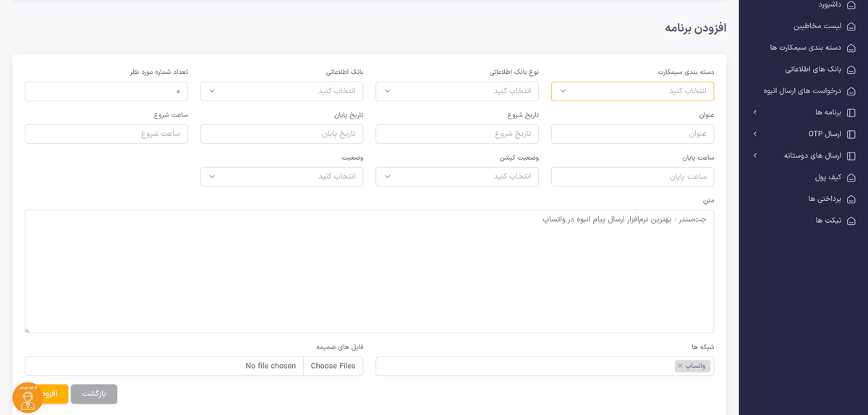Focus the تاریخ شروع date field
Image resolution: width=868 pixels, height=415 pixels.
[457, 134]
